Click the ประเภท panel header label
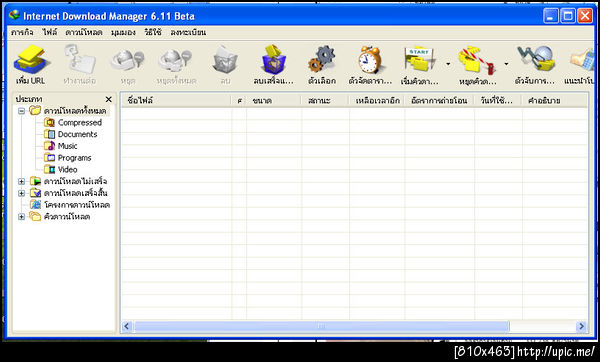This screenshot has height=362, width=600. 29,99
